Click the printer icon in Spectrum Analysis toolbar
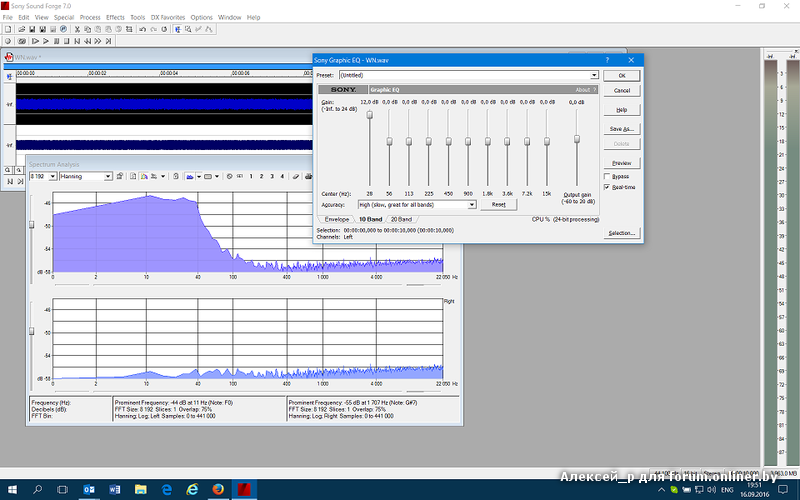This screenshot has width=800, height=500. [119, 176]
